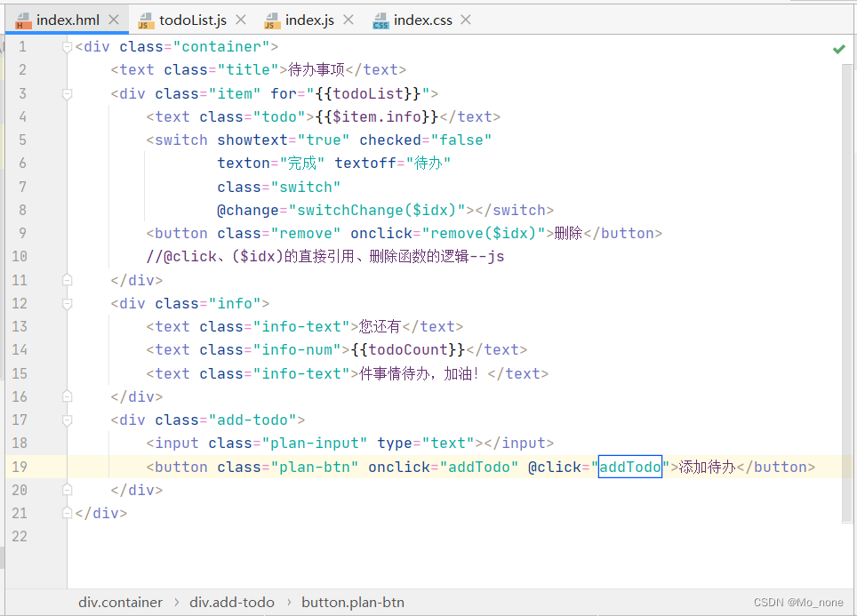
Task: Collapse the info div fold at line 12
Action: coord(68,303)
